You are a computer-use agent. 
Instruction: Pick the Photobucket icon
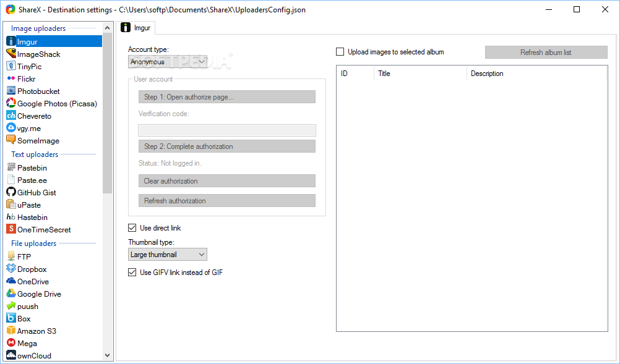pos(11,91)
